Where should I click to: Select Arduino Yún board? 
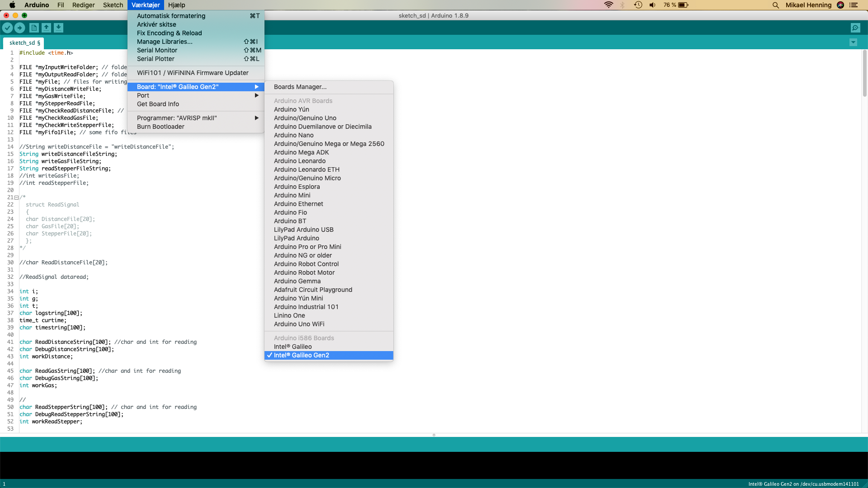point(329,109)
